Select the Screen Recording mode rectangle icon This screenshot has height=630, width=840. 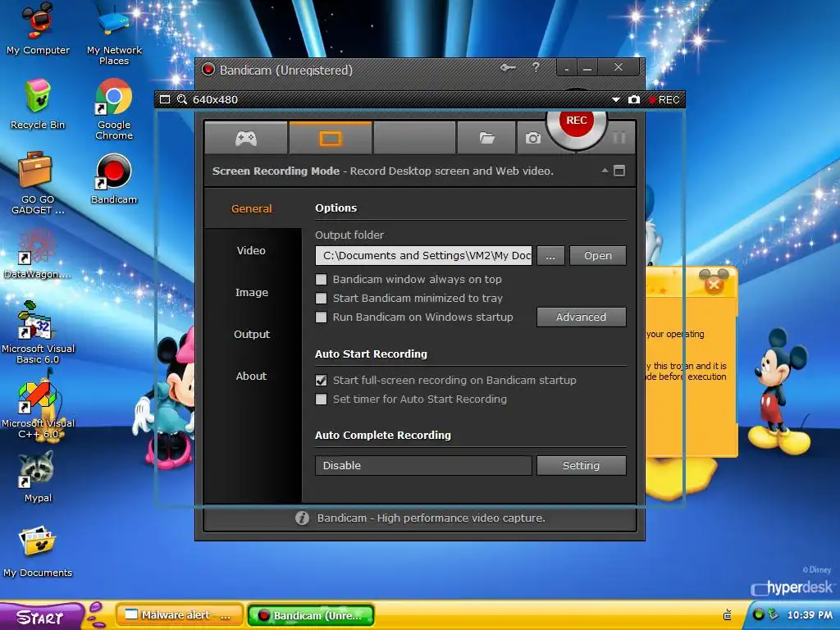coord(330,138)
